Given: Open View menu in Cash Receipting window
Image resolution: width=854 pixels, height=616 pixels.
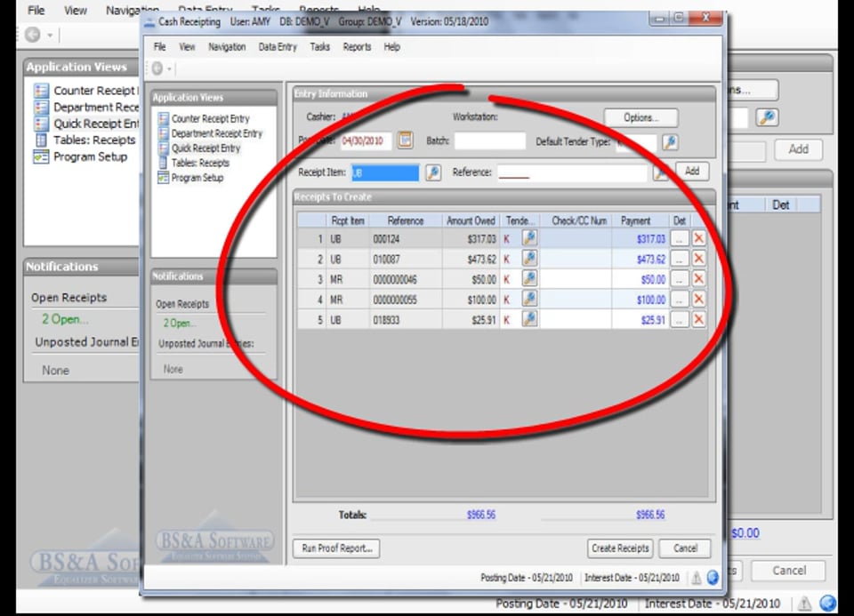Looking at the screenshot, I should point(187,47).
